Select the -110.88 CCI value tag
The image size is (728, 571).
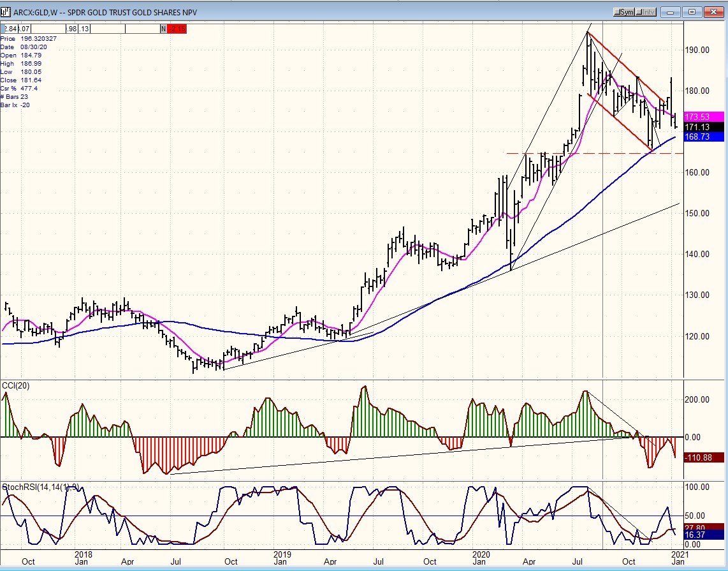(703, 457)
